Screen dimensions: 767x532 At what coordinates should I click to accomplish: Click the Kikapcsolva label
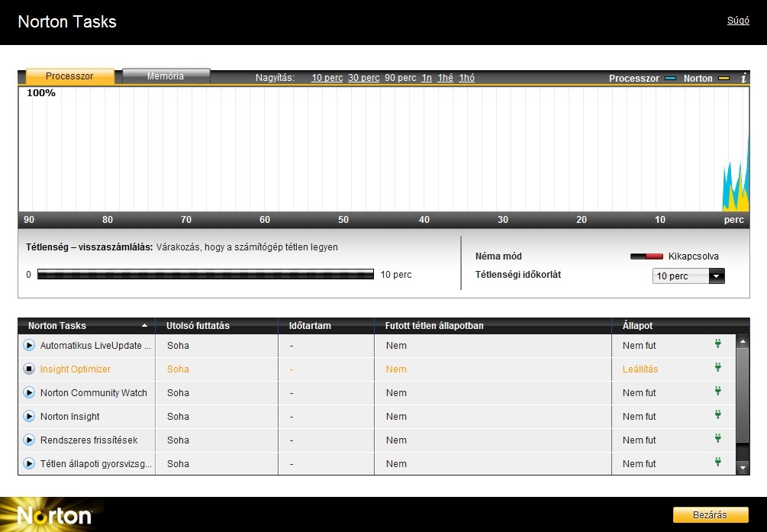click(693, 256)
